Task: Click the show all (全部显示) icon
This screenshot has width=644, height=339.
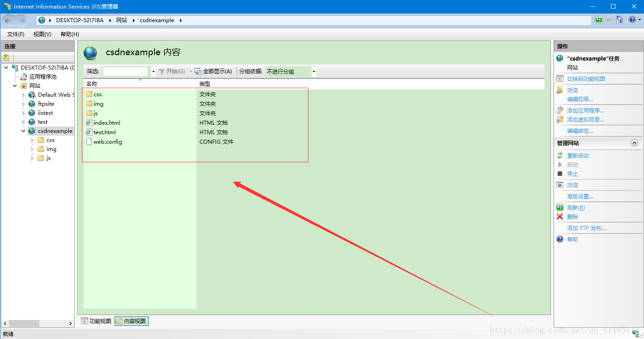Action: pyautogui.click(x=198, y=71)
